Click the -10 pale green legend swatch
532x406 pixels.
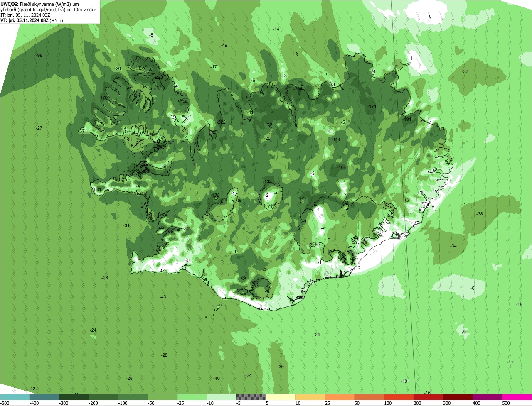[222, 397]
